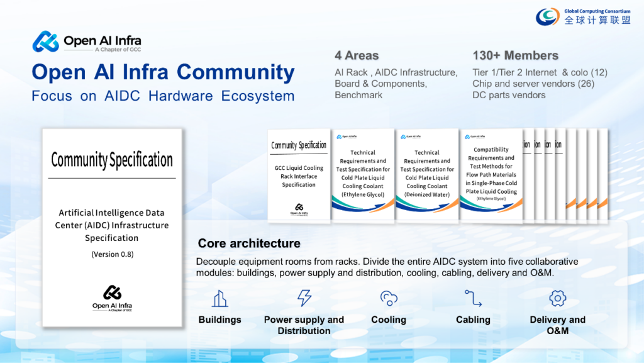Viewport: 644px width, 363px height.
Task: Click the Buildings icon
Action: tap(219, 298)
